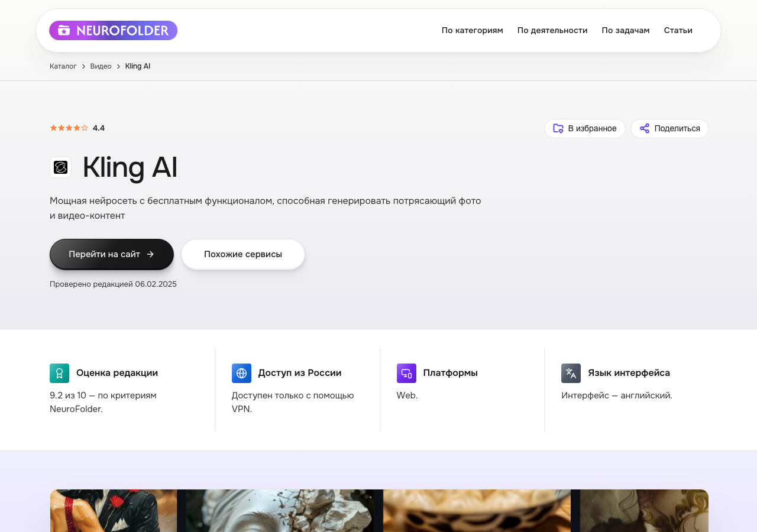Click the Доступен только с помощью VPN text
The width and height of the screenshot is (757, 532).
[293, 402]
